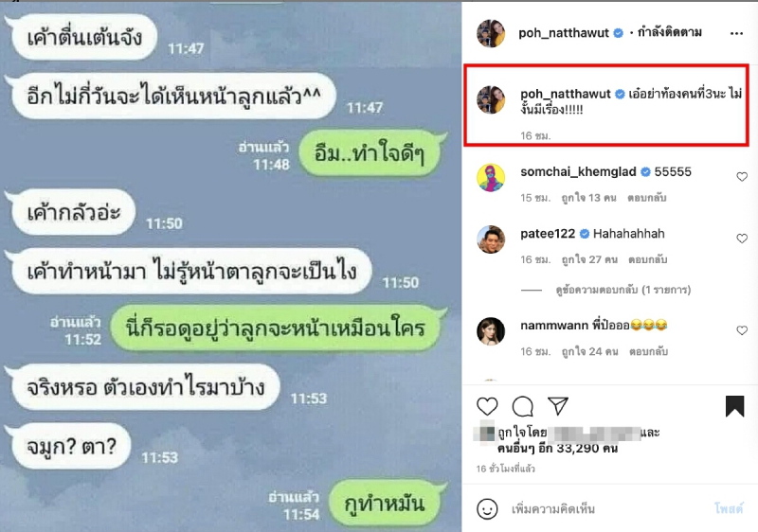Reply to nammwann's comment with ตอบกลับ
The image size is (758, 532).
pyautogui.click(x=648, y=351)
